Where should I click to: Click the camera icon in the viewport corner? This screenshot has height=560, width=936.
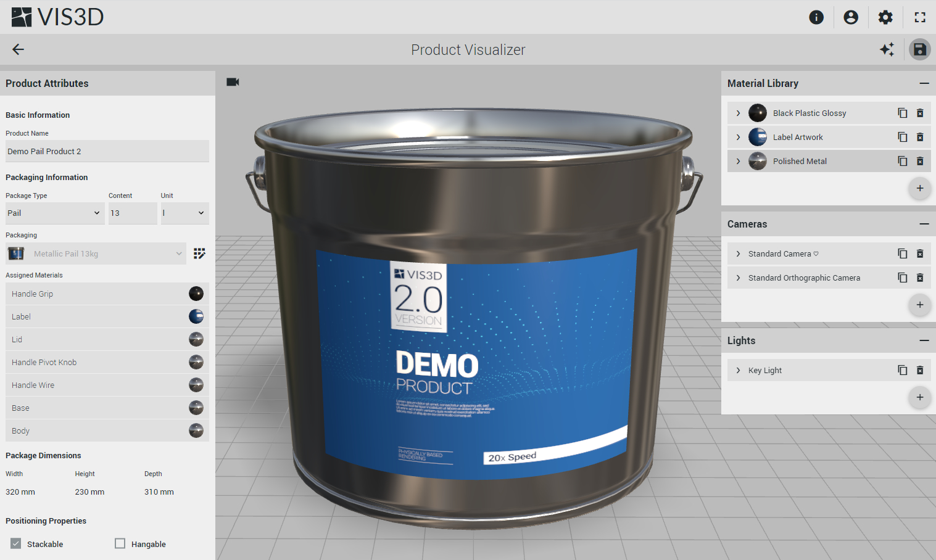tap(232, 81)
